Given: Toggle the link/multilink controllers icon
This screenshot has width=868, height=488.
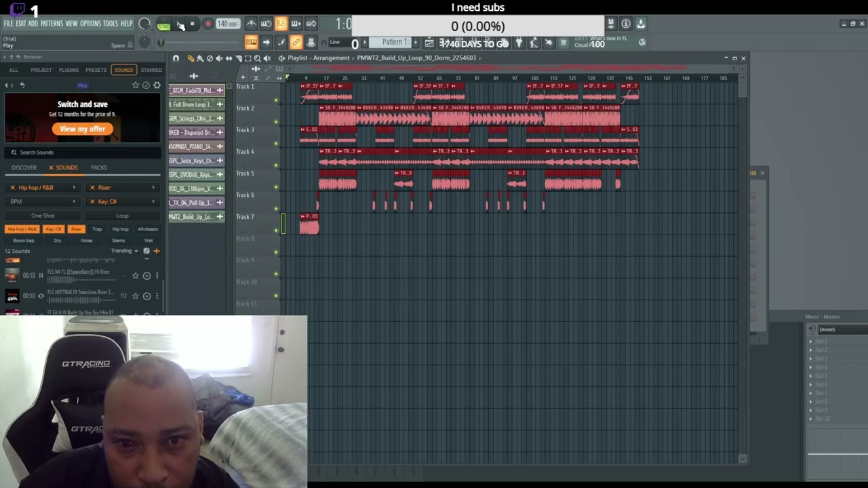Looking at the screenshot, I should coord(296,42).
